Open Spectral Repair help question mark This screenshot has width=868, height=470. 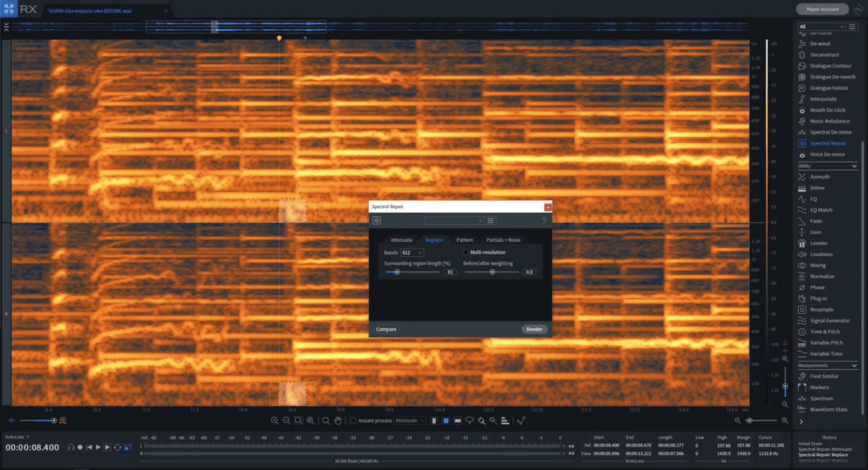pyautogui.click(x=544, y=221)
